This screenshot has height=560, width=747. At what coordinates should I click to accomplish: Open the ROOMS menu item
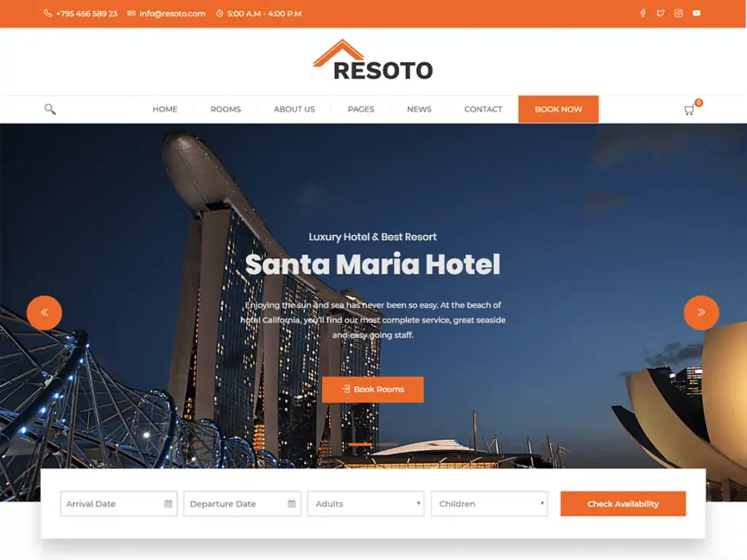pyautogui.click(x=226, y=109)
